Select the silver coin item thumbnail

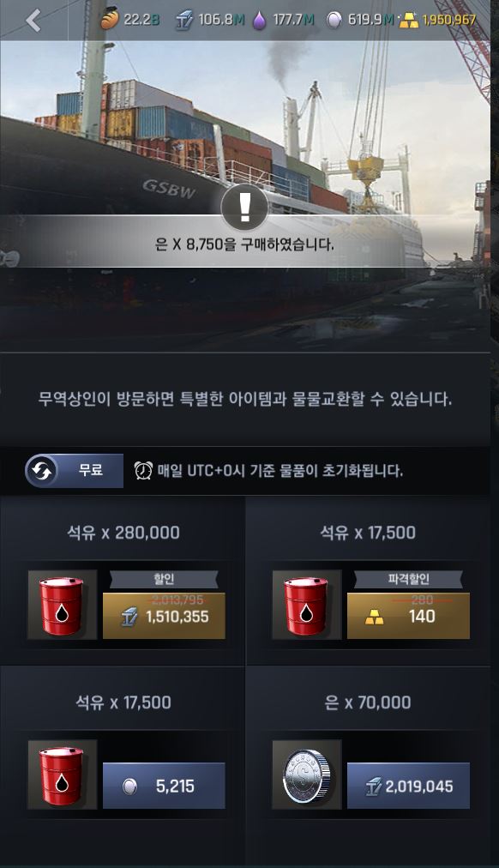point(306,775)
